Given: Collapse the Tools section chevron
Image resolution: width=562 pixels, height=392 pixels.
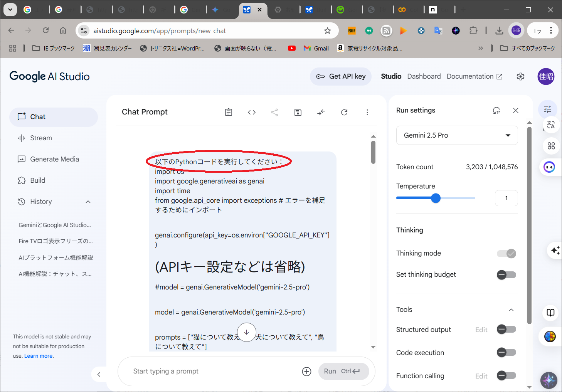Looking at the screenshot, I should (x=512, y=310).
